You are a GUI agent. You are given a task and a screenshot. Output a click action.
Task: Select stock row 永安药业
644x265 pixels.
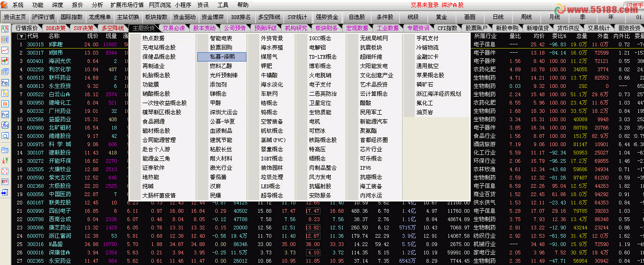click(x=60, y=261)
